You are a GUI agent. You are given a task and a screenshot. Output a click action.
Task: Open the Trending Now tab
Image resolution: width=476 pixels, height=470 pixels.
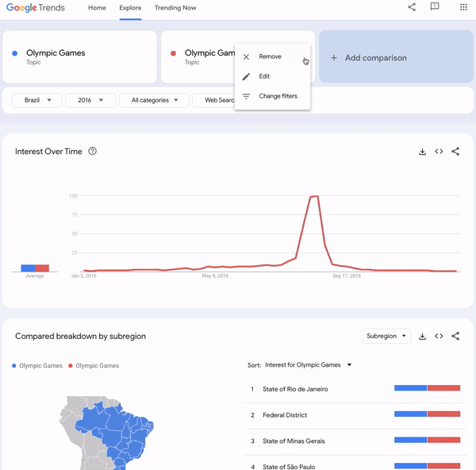point(175,8)
